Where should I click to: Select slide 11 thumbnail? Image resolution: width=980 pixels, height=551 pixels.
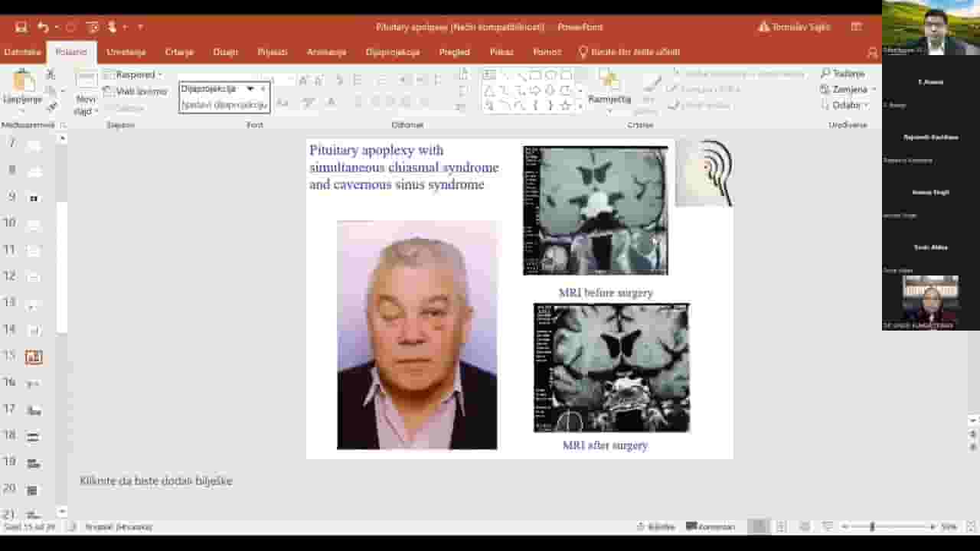point(34,251)
